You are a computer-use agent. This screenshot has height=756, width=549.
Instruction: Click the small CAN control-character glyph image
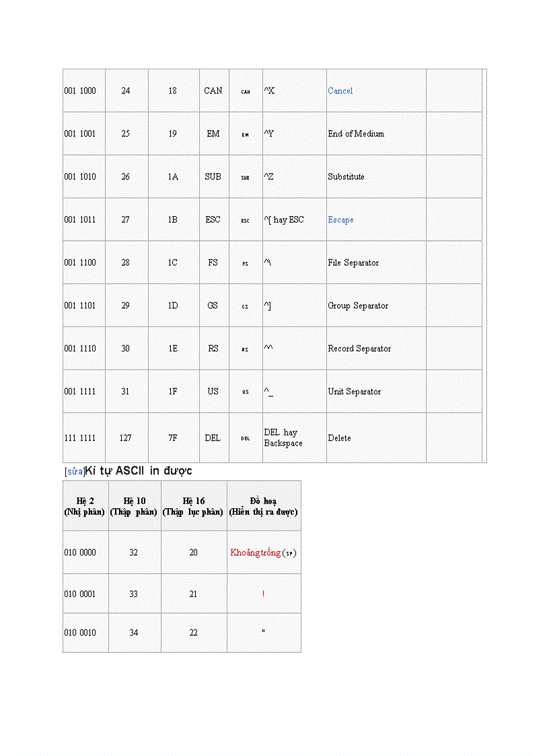coord(246,92)
